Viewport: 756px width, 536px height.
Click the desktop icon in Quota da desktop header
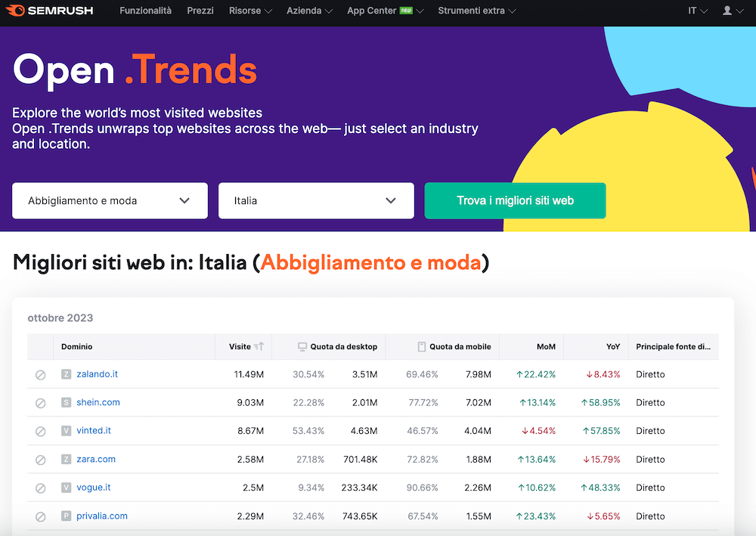coord(304,346)
